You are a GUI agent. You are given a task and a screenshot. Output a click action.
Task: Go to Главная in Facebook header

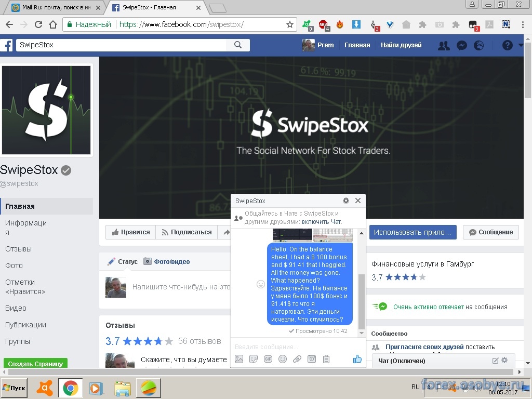[x=357, y=45]
